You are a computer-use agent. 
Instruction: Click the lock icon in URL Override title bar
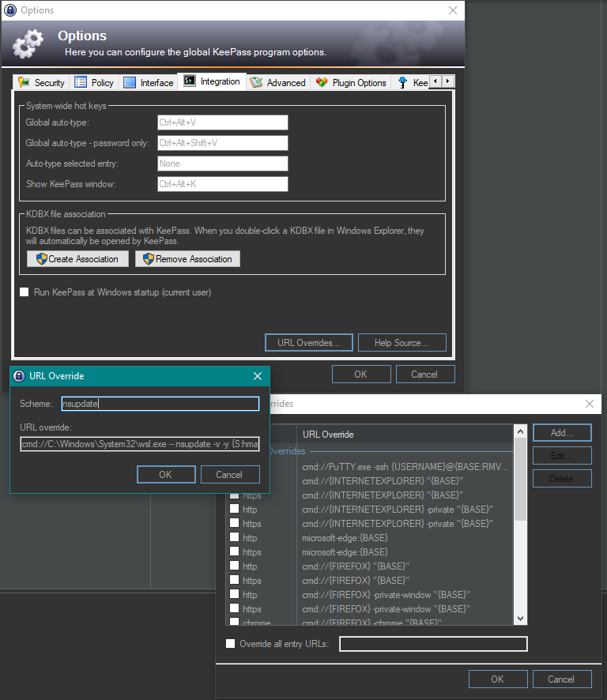[19, 376]
